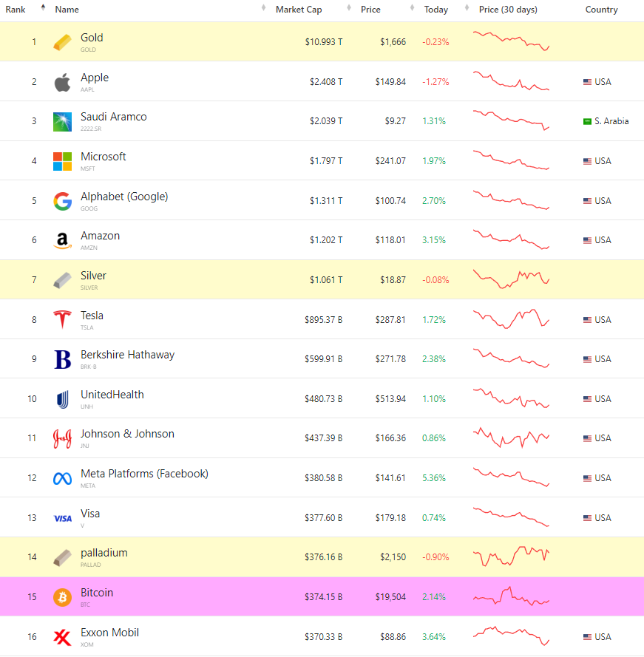Click the Today column header label
This screenshot has width=644, height=657.
pos(436,9)
